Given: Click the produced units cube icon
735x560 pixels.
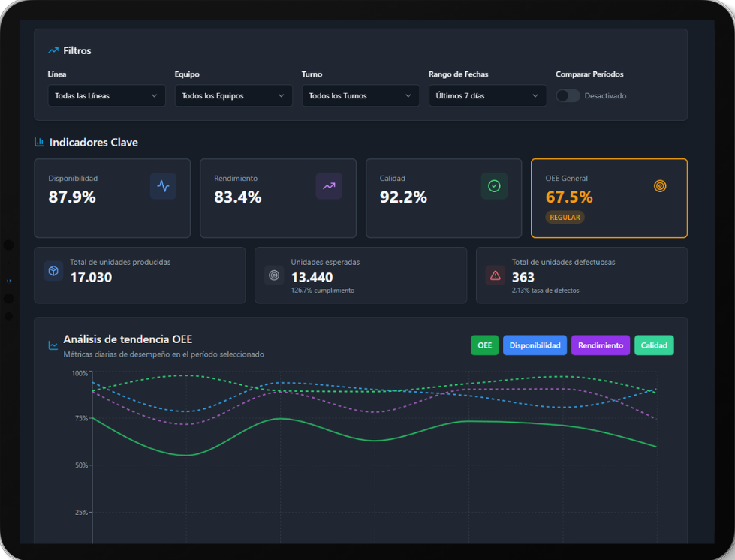Looking at the screenshot, I should [53, 272].
